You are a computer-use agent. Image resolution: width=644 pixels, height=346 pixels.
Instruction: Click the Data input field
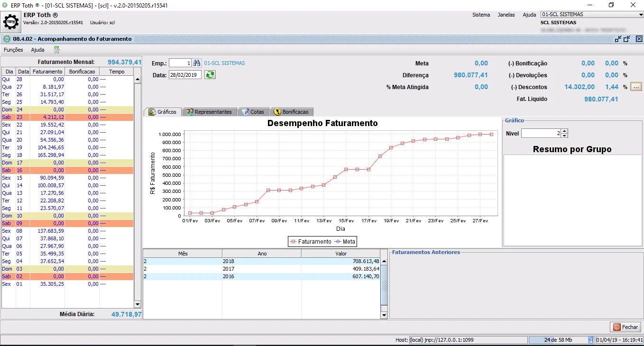point(185,75)
